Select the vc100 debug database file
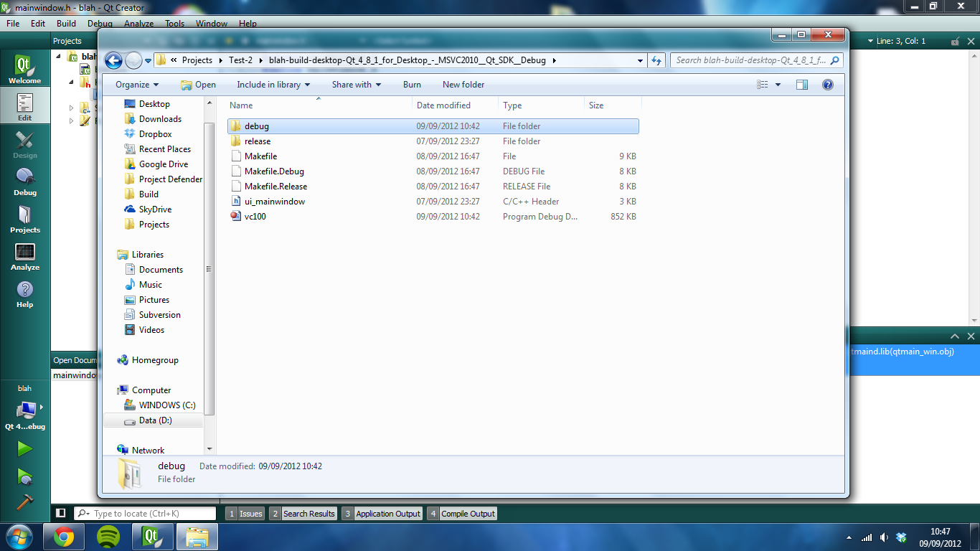This screenshot has height=551, width=980. click(433, 217)
